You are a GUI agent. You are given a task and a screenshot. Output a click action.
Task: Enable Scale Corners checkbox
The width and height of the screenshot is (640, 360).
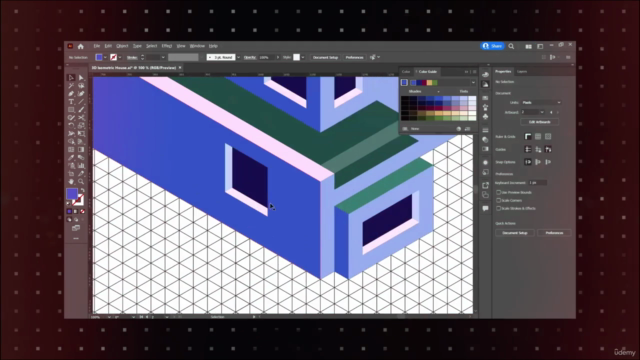(498, 200)
